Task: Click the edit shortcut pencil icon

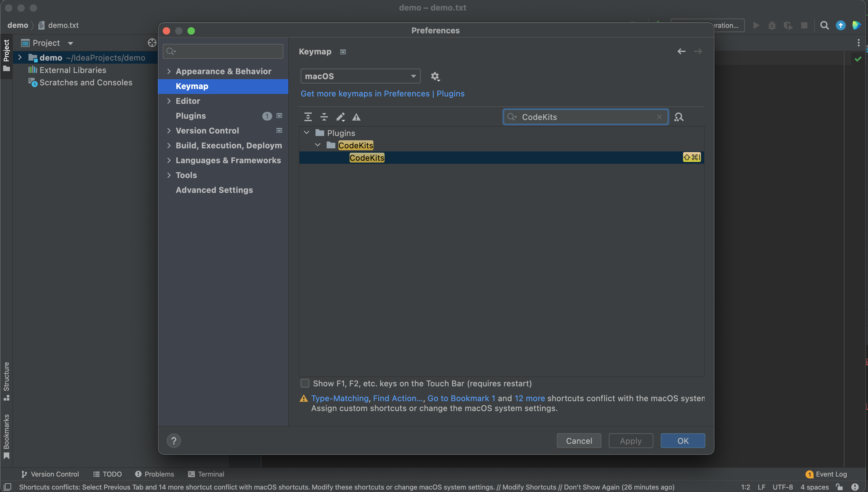Action: tap(340, 117)
